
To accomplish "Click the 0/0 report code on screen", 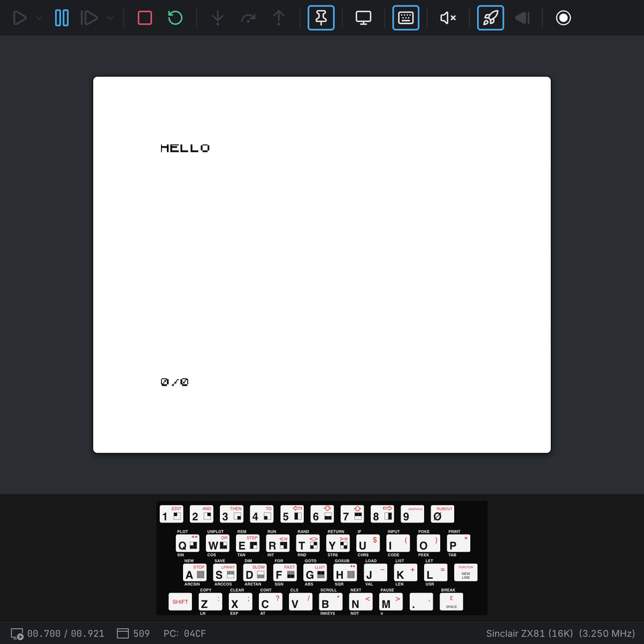I will pos(174,382).
